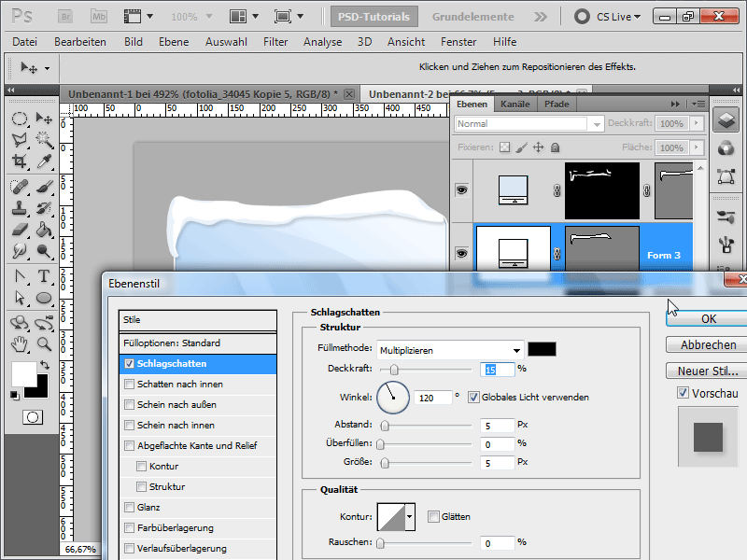747x560 pixels.
Task: Open the Filter menu
Action: 275,42
